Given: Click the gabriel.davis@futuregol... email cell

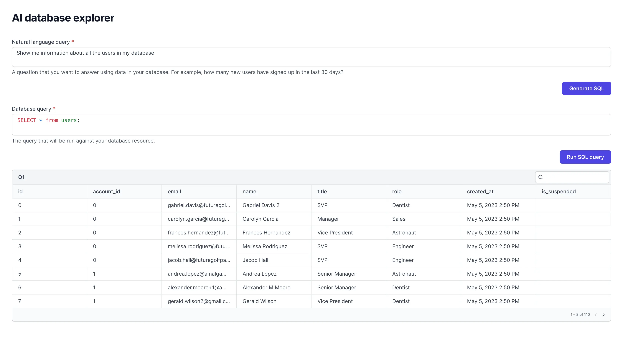Looking at the screenshot, I should tap(199, 205).
